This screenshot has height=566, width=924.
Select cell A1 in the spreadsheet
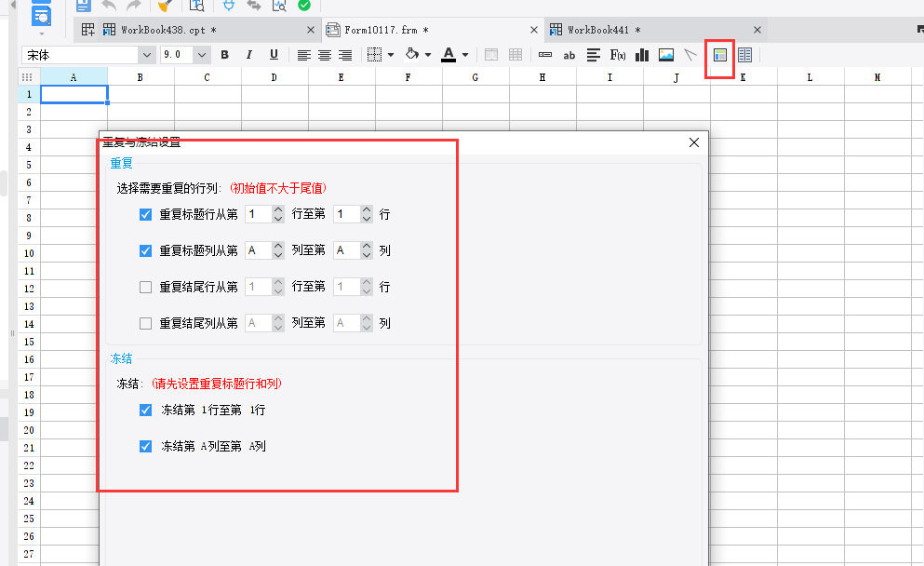74,94
